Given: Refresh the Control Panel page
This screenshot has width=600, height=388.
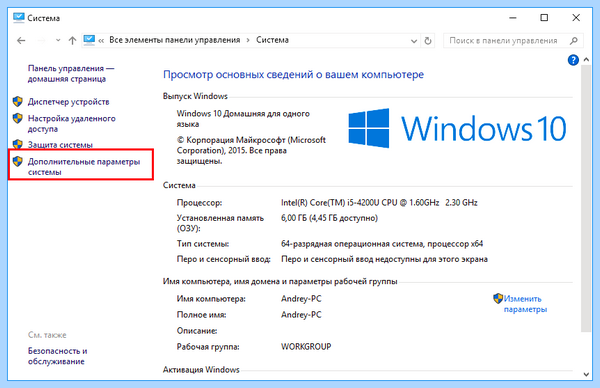Looking at the screenshot, I should [428, 41].
